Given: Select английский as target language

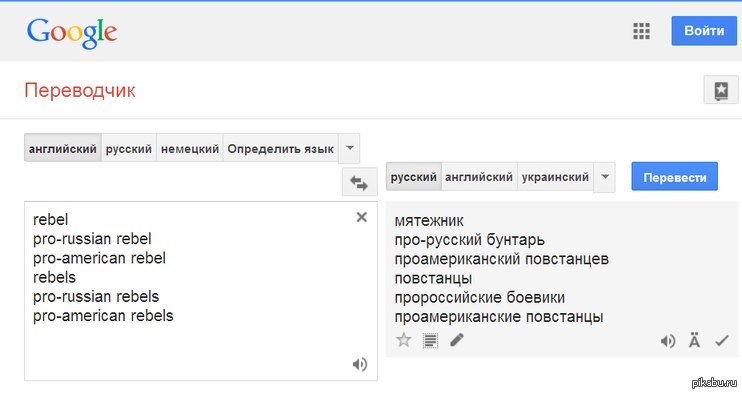Looking at the screenshot, I should (x=479, y=177).
